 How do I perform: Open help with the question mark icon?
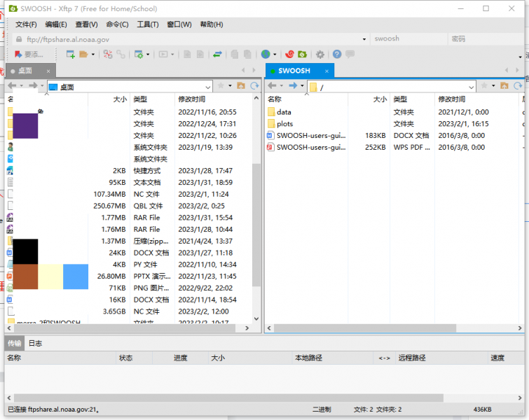[x=337, y=54]
